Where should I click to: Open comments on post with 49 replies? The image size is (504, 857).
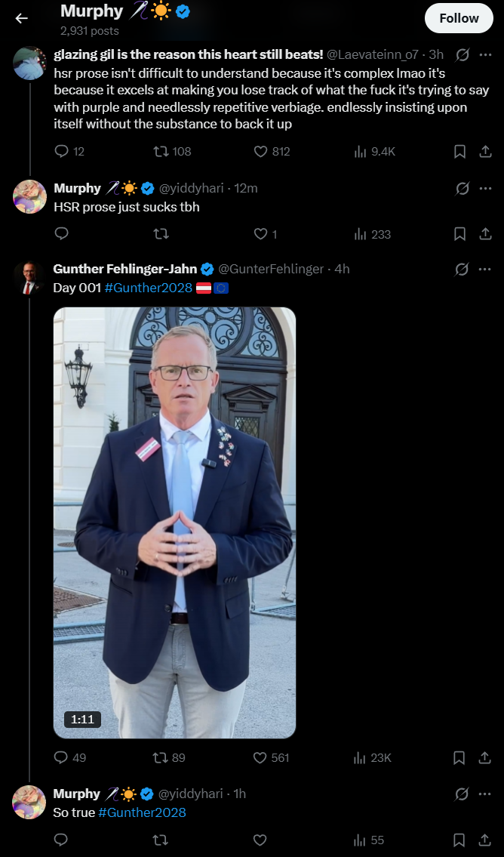click(70, 757)
